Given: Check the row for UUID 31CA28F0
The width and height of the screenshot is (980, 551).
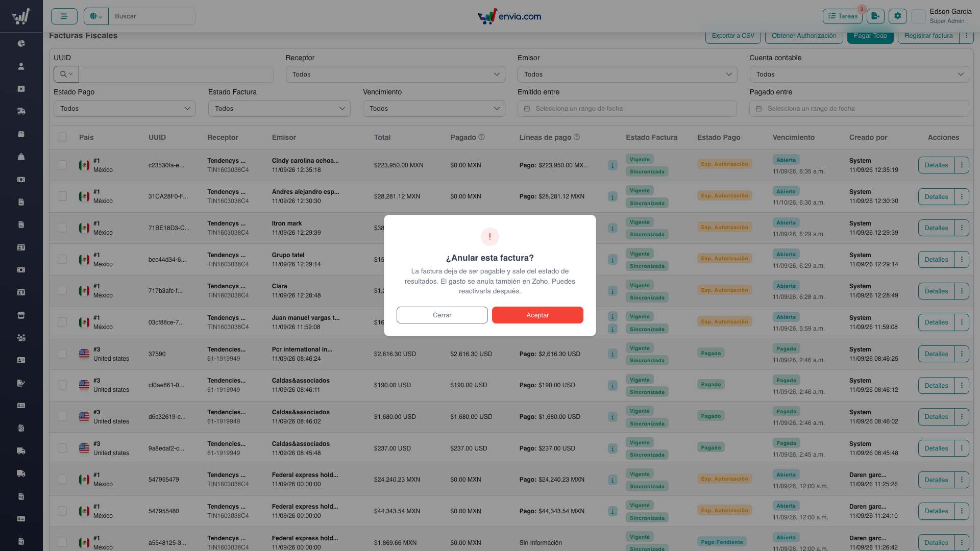Looking at the screenshot, I should pyautogui.click(x=62, y=196).
